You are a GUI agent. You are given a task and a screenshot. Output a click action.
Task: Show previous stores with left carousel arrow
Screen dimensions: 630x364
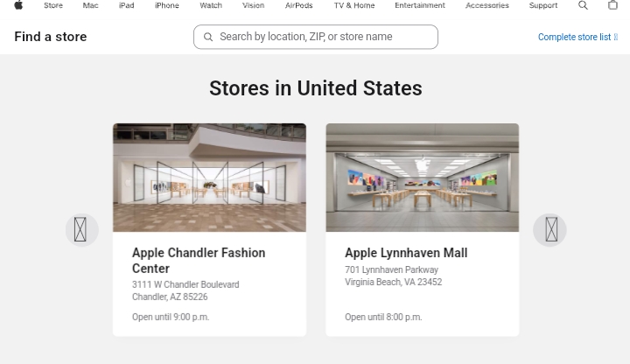(82, 230)
